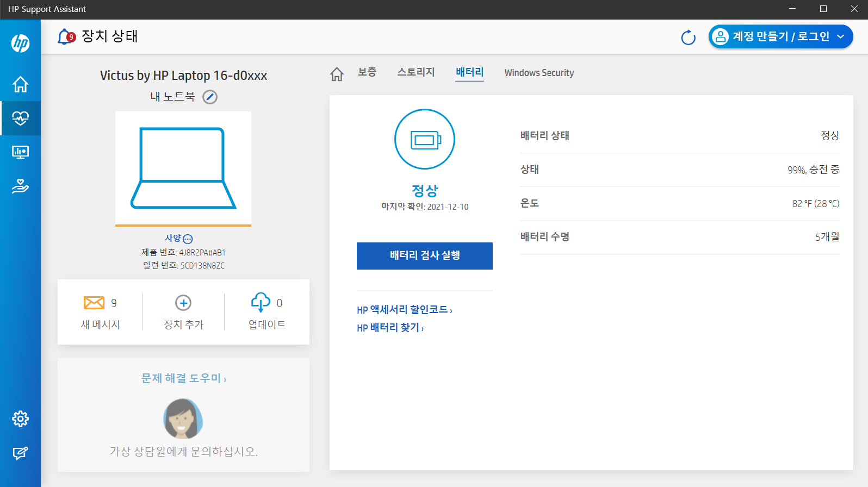Open 문제 해결 도우미 link
Viewport: 868px width, 487px height.
point(183,378)
